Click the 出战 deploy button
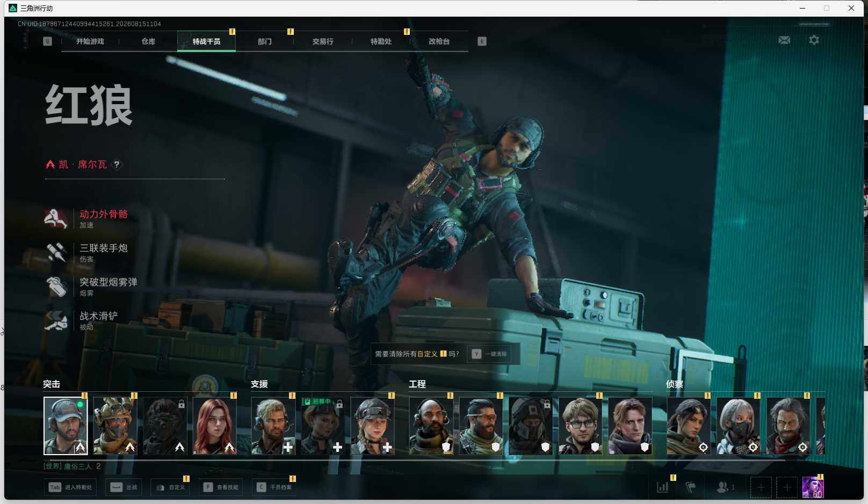Viewport: 868px width, 504px height. pyautogui.click(x=124, y=487)
